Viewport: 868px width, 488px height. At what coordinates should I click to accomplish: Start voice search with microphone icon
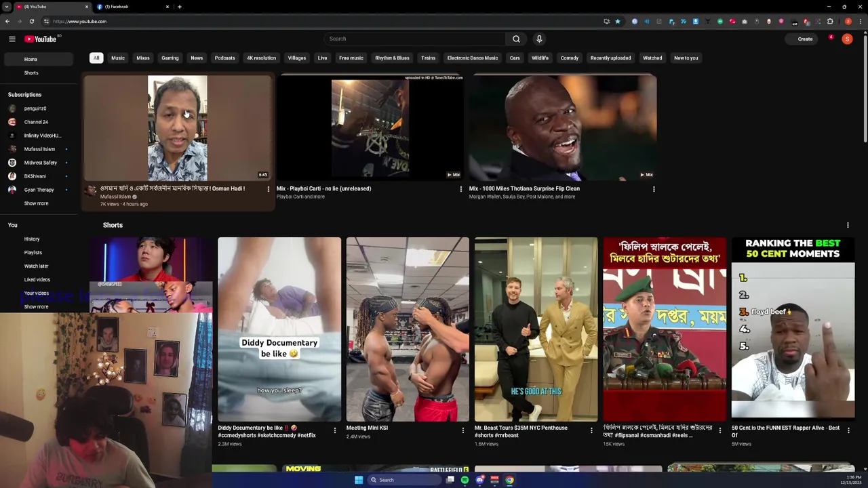539,39
